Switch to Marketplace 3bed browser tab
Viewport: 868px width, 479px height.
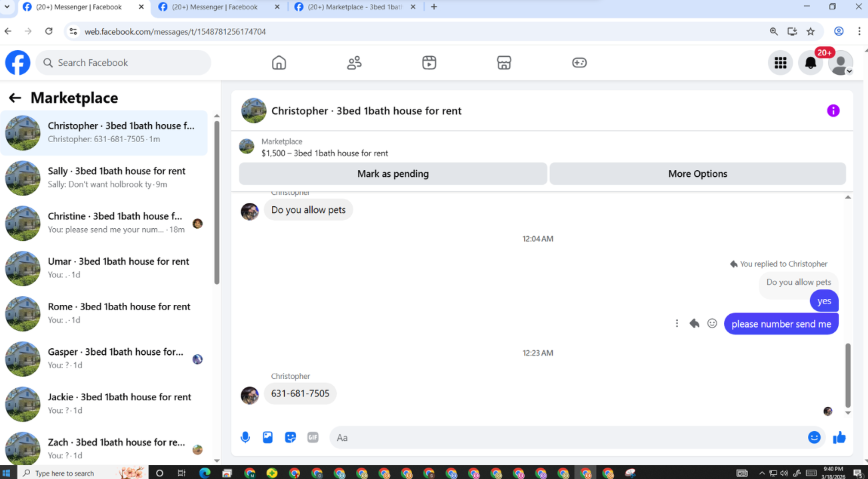click(355, 7)
